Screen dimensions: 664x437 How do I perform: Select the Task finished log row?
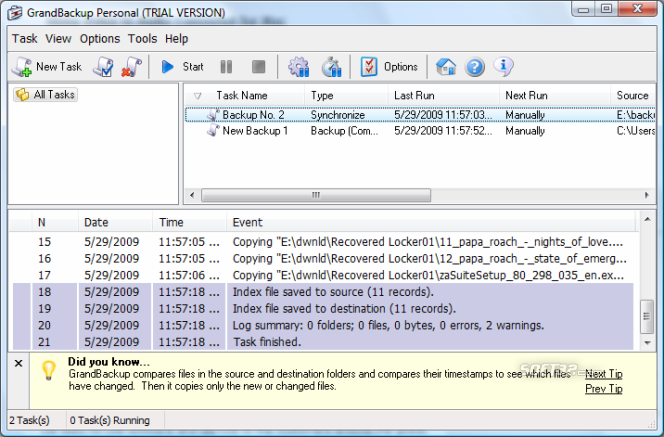(323, 342)
